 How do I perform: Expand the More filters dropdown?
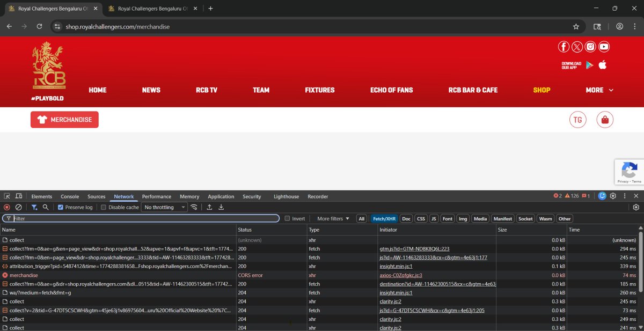pyautogui.click(x=333, y=218)
